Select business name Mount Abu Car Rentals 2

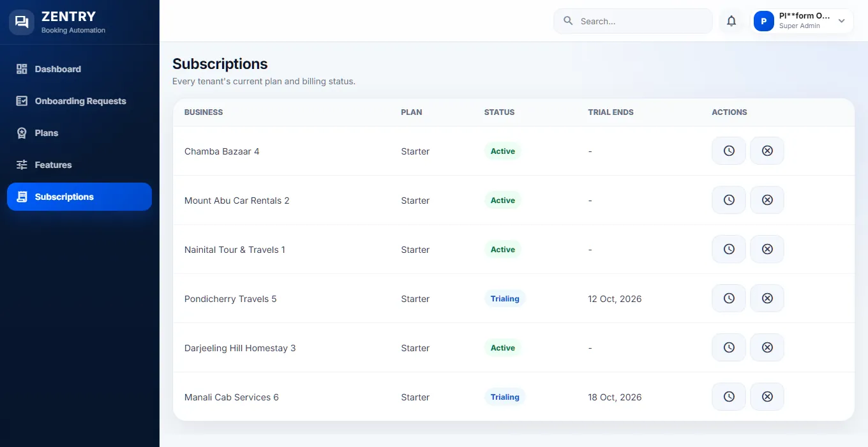pos(237,201)
